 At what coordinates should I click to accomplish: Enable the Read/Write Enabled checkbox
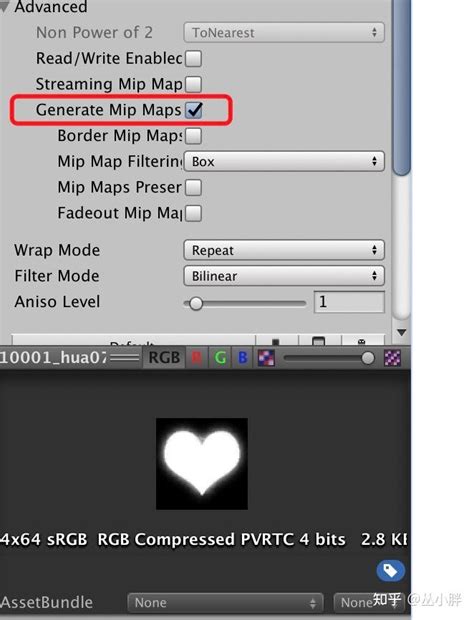193,59
